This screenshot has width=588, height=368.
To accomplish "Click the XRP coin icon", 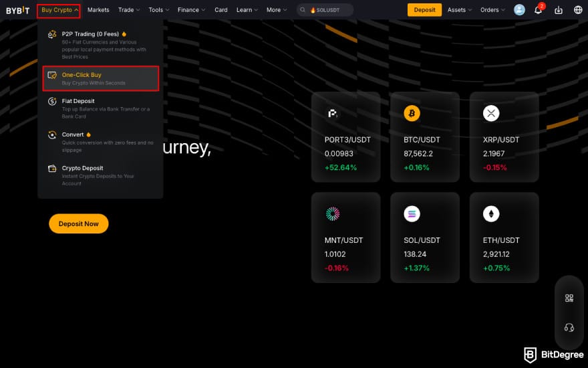I will (x=491, y=113).
